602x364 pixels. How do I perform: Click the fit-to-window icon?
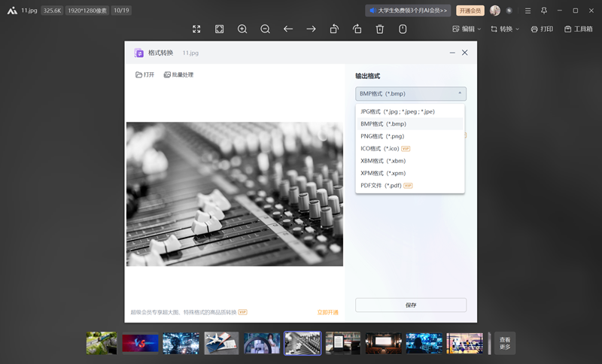point(219,29)
